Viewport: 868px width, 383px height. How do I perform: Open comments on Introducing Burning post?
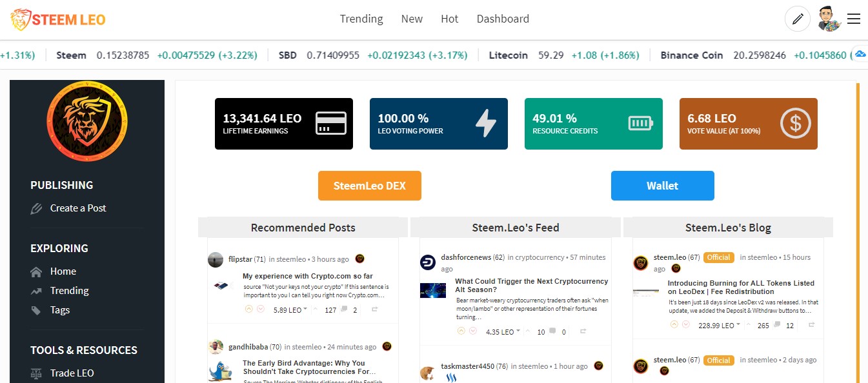point(777,325)
